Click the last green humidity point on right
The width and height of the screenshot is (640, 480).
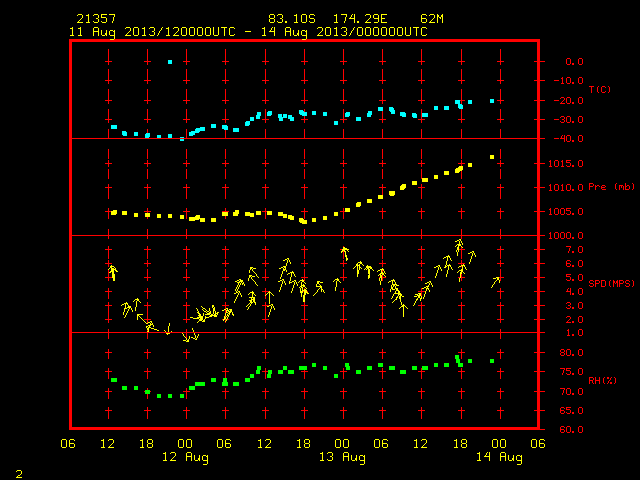point(492,361)
